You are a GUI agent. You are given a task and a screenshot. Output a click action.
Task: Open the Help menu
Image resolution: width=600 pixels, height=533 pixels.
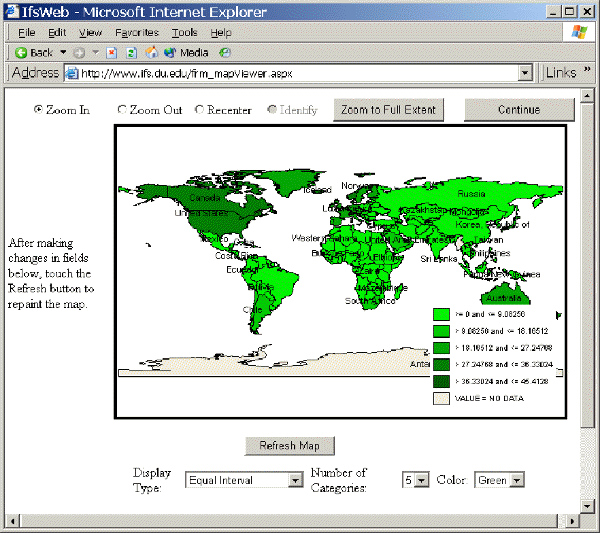pyautogui.click(x=221, y=33)
